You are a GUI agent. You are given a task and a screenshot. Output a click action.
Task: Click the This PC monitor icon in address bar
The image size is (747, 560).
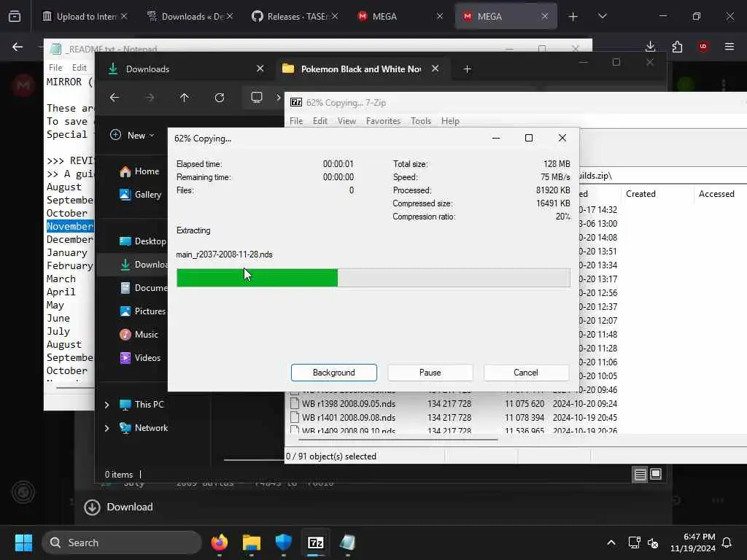click(257, 97)
